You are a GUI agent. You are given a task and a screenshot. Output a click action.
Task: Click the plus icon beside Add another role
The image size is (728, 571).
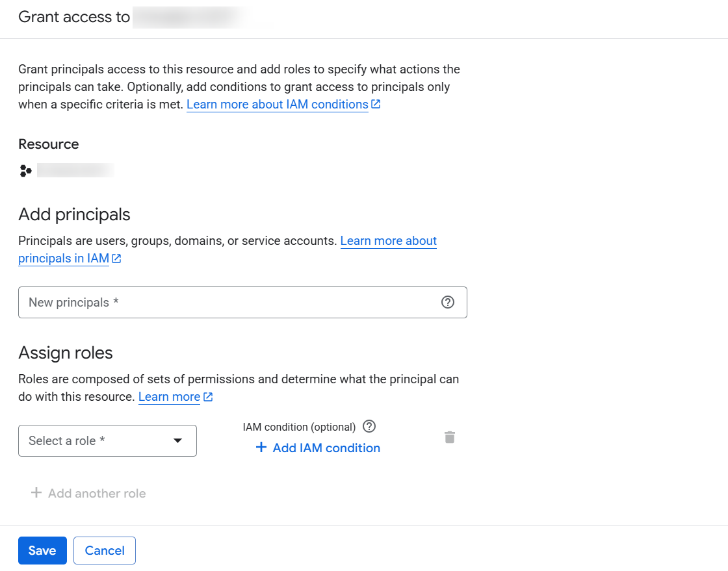point(36,493)
